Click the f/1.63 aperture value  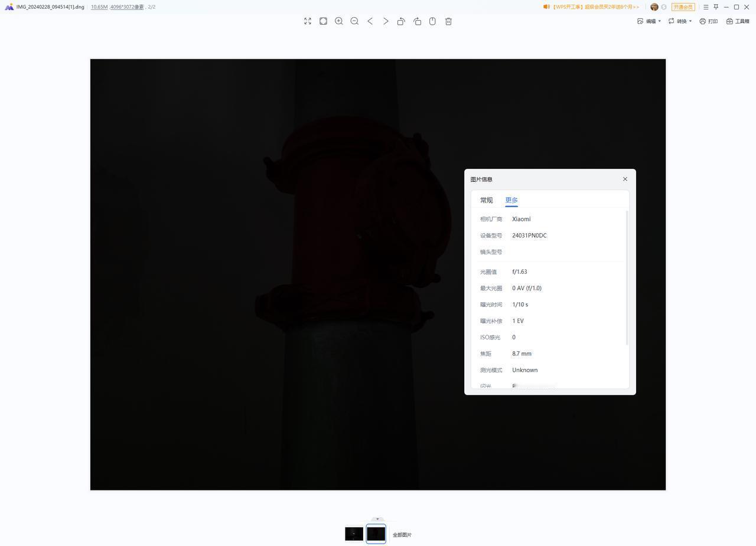tap(520, 272)
